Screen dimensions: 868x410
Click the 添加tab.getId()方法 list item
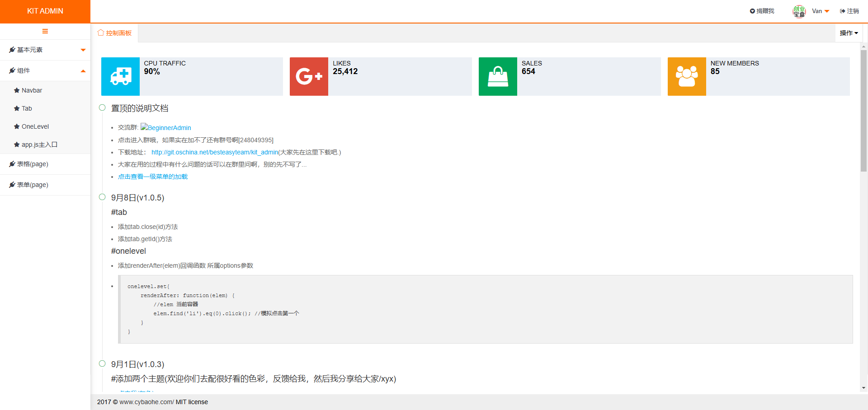point(145,239)
